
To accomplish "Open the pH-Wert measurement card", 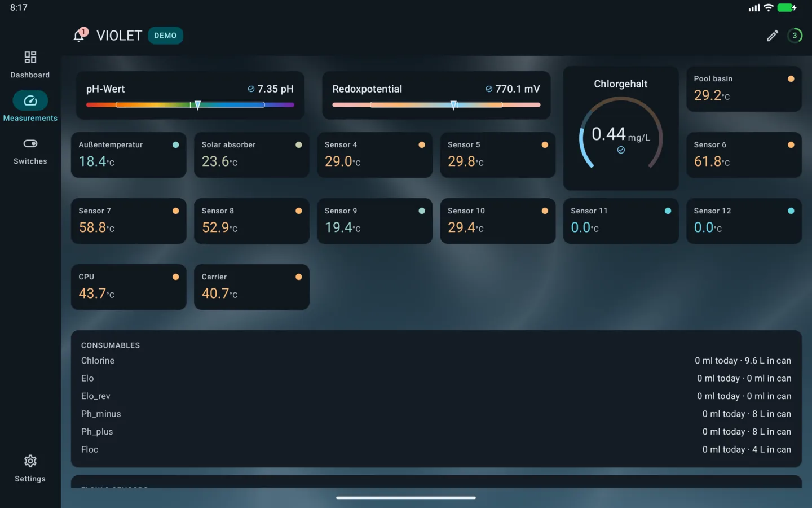I will tap(190, 95).
